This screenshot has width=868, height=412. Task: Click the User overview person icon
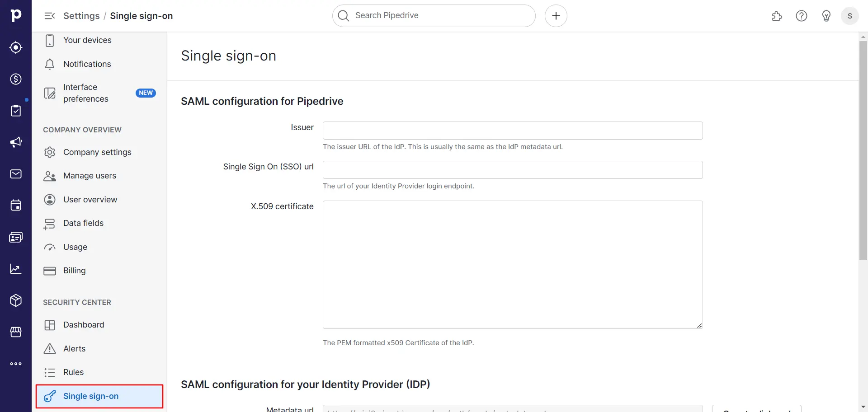[x=50, y=200]
